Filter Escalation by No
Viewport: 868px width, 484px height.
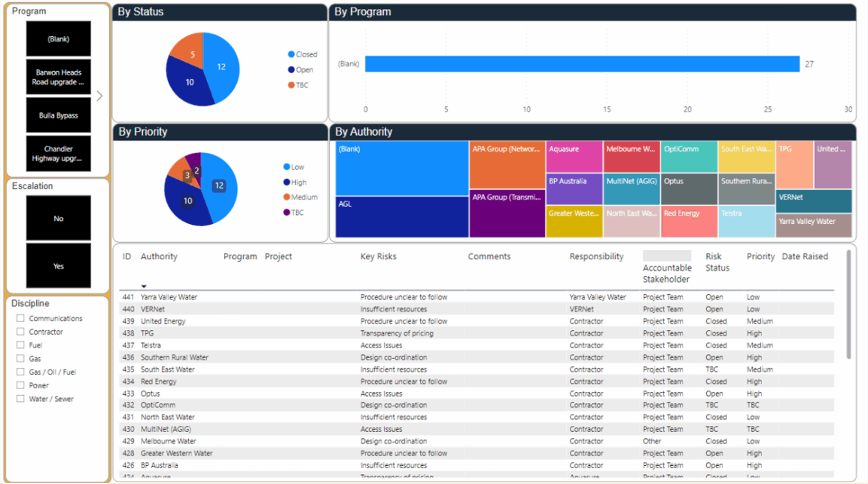tap(58, 218)
